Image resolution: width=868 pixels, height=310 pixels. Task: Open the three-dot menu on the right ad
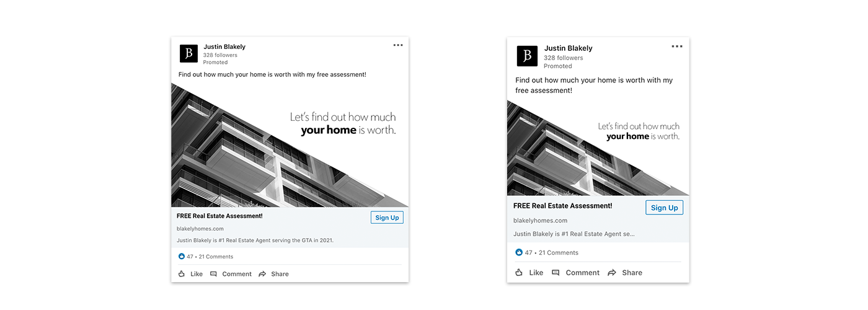pyautogui.click(x=677, y=46)
